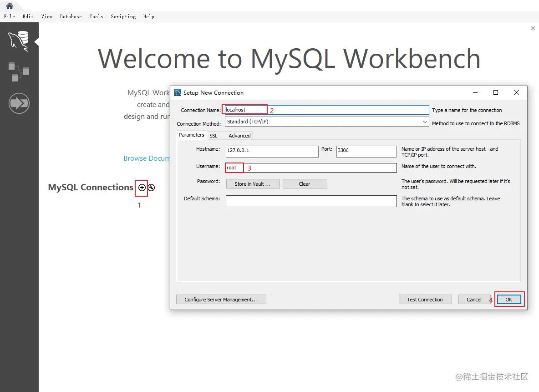The image size is (539, 392).
Task: Click the Port field
Action: click(x=366, y=151)
